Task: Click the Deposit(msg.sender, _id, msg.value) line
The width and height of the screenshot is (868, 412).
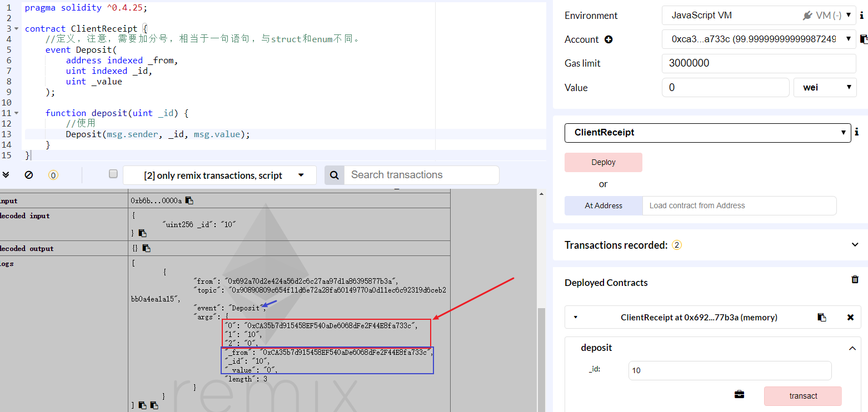Action: [158, 134]
